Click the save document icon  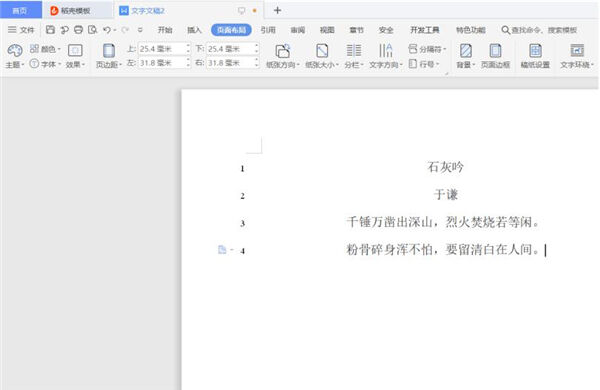click(50, 30)
